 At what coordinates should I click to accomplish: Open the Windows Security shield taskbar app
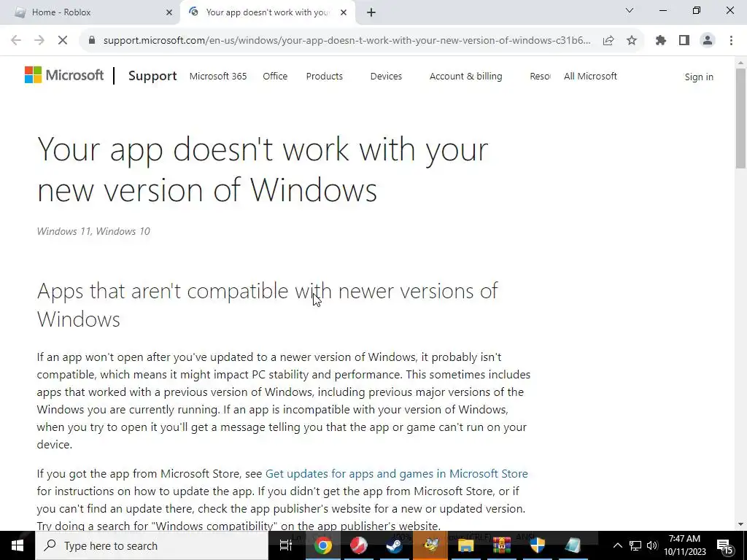point(538,545)
